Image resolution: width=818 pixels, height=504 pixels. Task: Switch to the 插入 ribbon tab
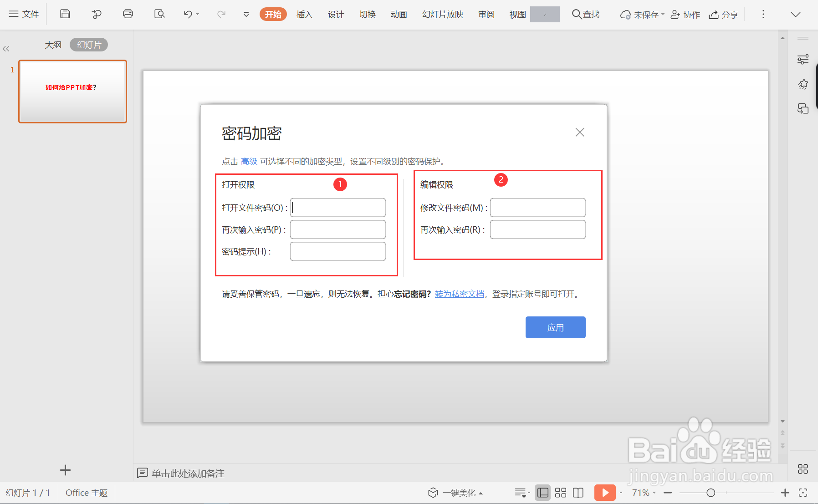[304, 14]
